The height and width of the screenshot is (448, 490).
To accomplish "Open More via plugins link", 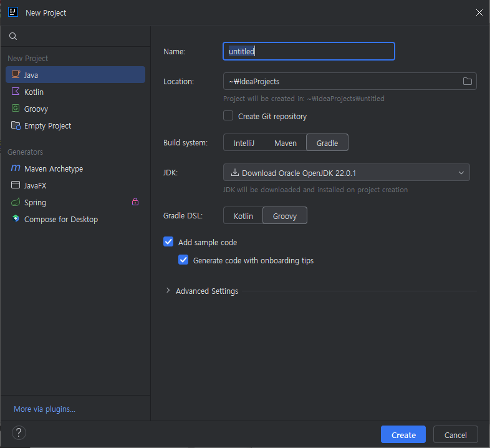I will click(44, 409).
